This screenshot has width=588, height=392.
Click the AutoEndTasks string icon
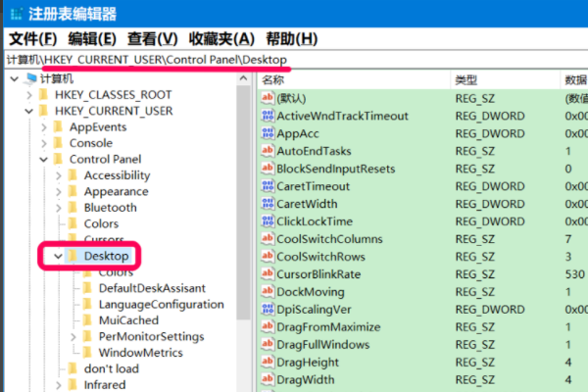[268, 151]
